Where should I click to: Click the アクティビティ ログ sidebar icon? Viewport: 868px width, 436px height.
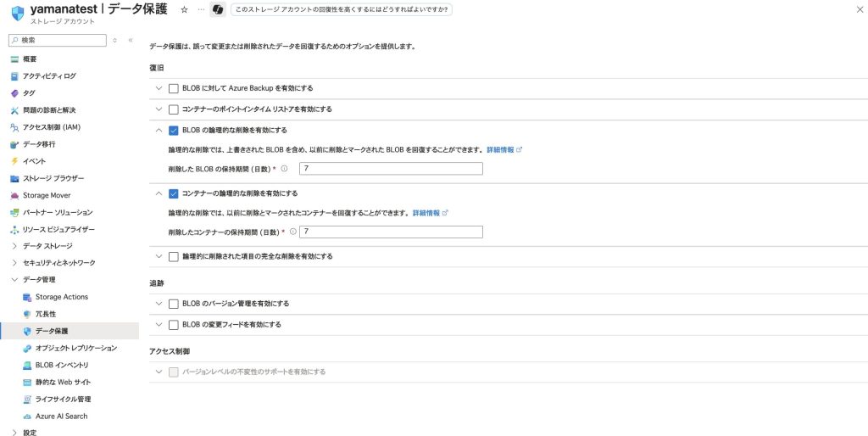[x=14, y=75]
